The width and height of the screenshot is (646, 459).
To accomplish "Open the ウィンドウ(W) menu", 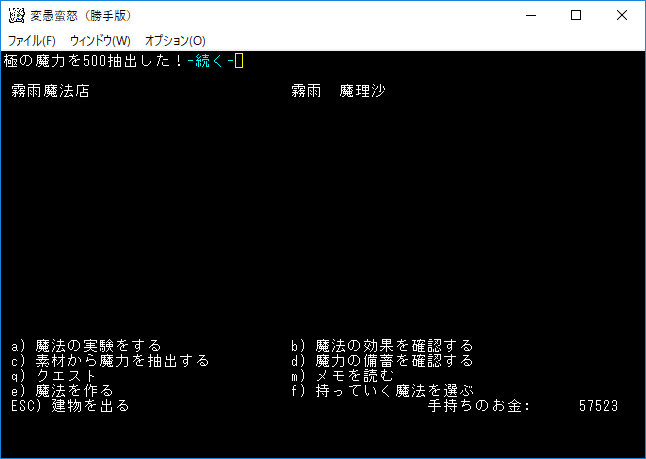I will click(100, 40).
